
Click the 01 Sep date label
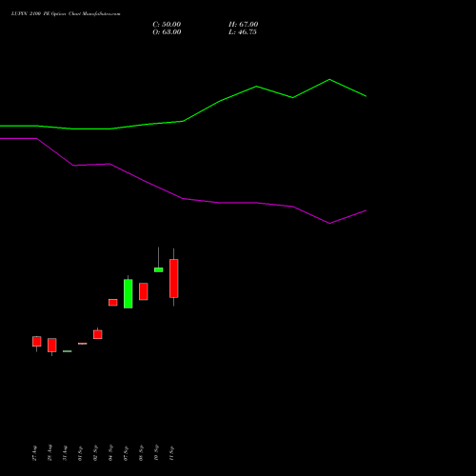[80, 453]
